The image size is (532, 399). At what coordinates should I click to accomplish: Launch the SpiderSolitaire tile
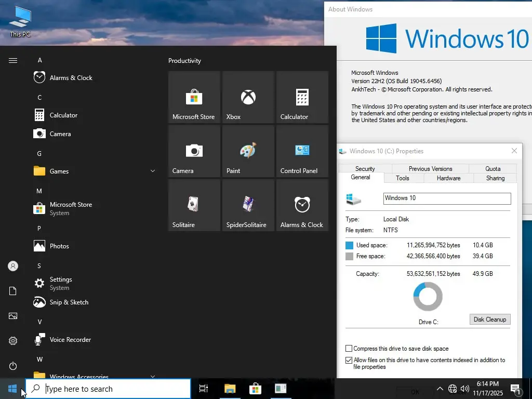[x=248, y=205]
